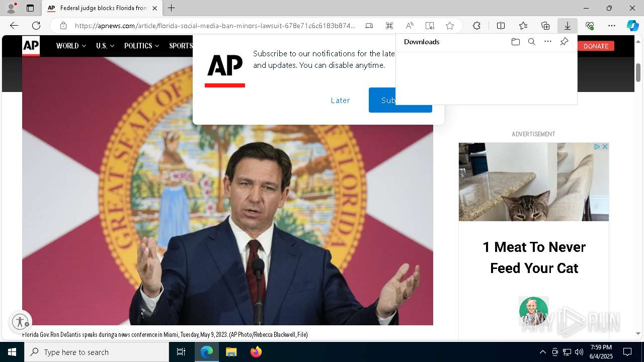Open File Explorer from taskbar
This screenshot has width=644, height=362.
(x=231, y=352)
